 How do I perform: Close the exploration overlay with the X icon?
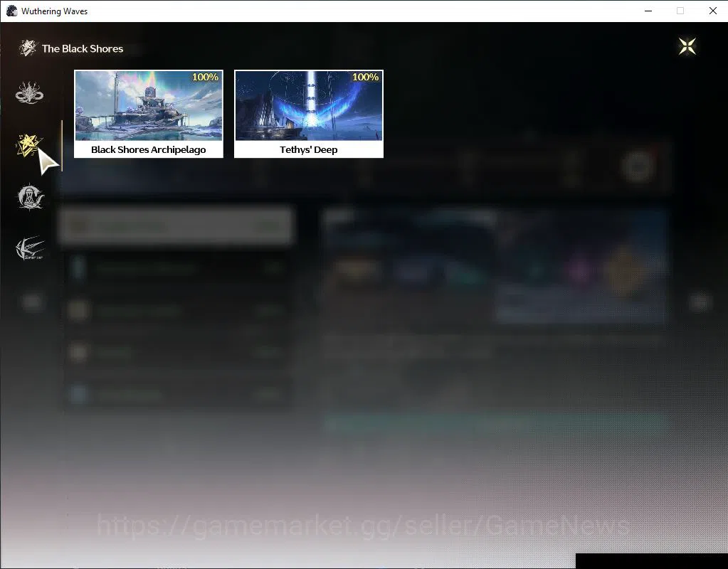point(687,46)
